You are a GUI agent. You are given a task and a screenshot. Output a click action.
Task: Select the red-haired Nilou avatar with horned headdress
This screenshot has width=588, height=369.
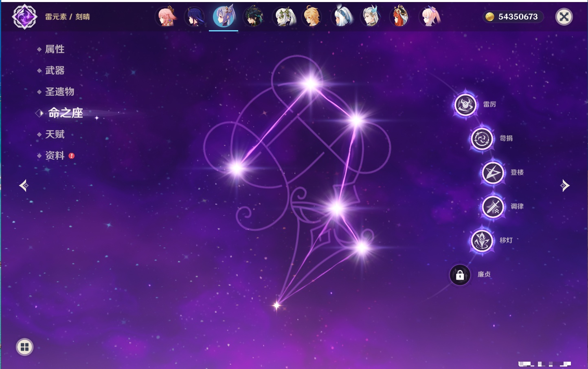tap(400, 17)
